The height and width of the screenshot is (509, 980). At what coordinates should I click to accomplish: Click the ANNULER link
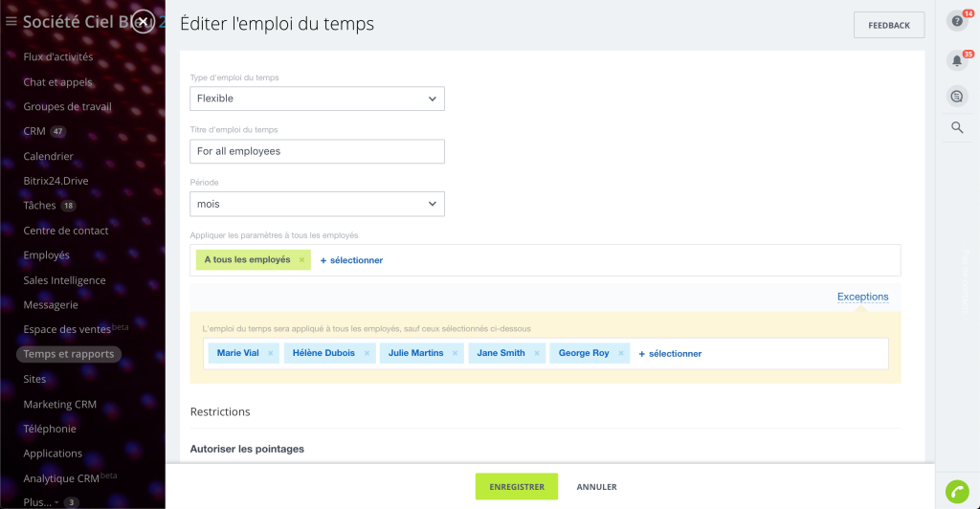click(596, 486)
